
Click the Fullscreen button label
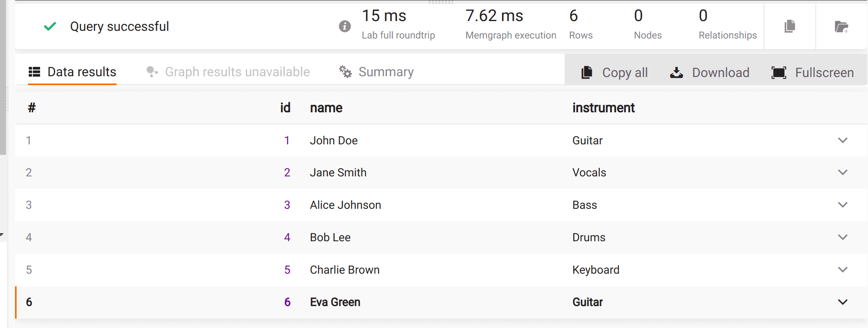point(825,73)
